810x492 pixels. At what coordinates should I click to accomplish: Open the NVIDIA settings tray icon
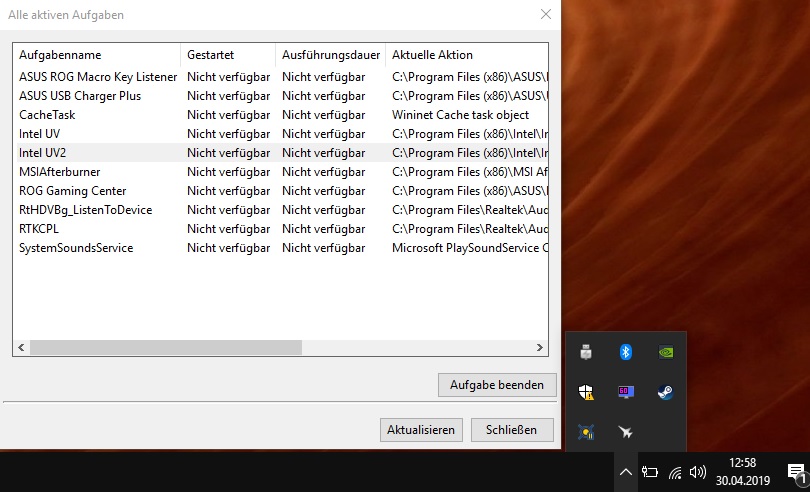click(x=665, y=352)
